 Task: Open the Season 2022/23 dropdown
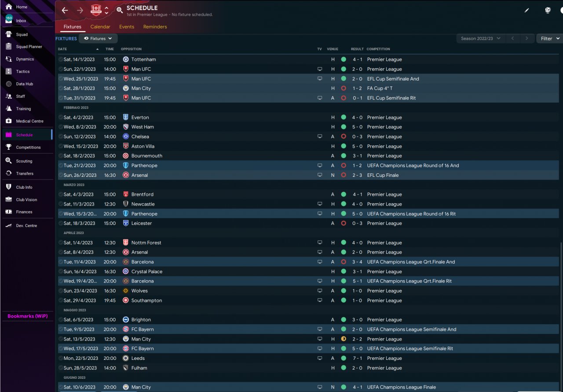tap(480, 39)
